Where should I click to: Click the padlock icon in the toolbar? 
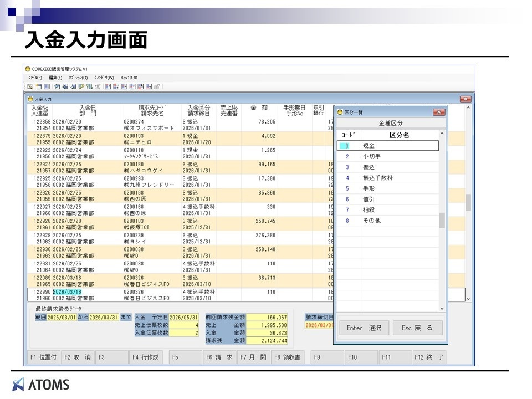[x=158, y=86]
